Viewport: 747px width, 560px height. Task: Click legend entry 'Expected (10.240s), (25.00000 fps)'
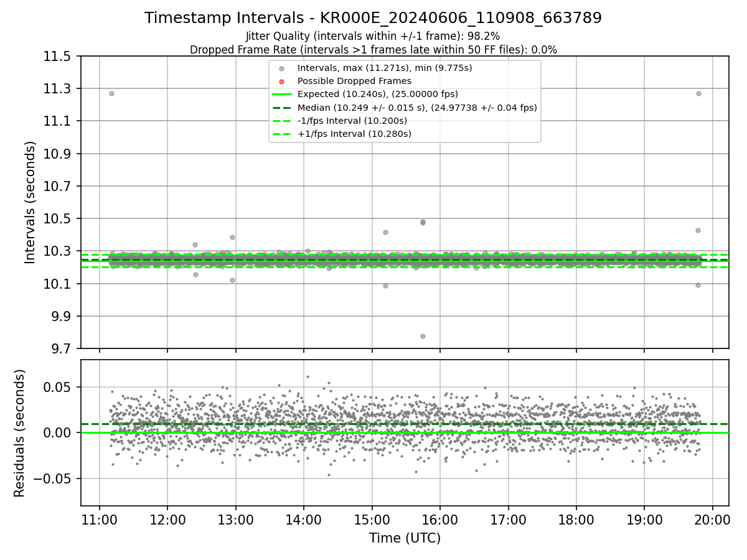pyautogui.click(x=378, y=94)
